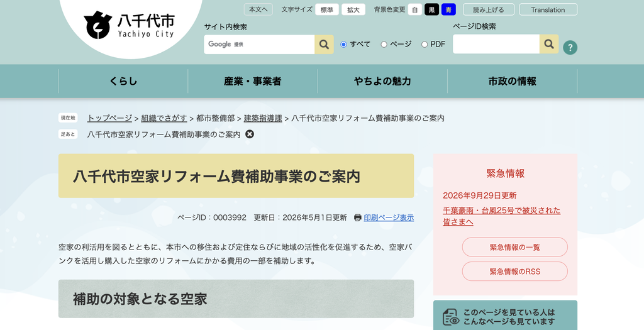The height and width of the screenshot is (330, 644).
Task: Click the 緊急情報 panel title
Action: [505, 173]
